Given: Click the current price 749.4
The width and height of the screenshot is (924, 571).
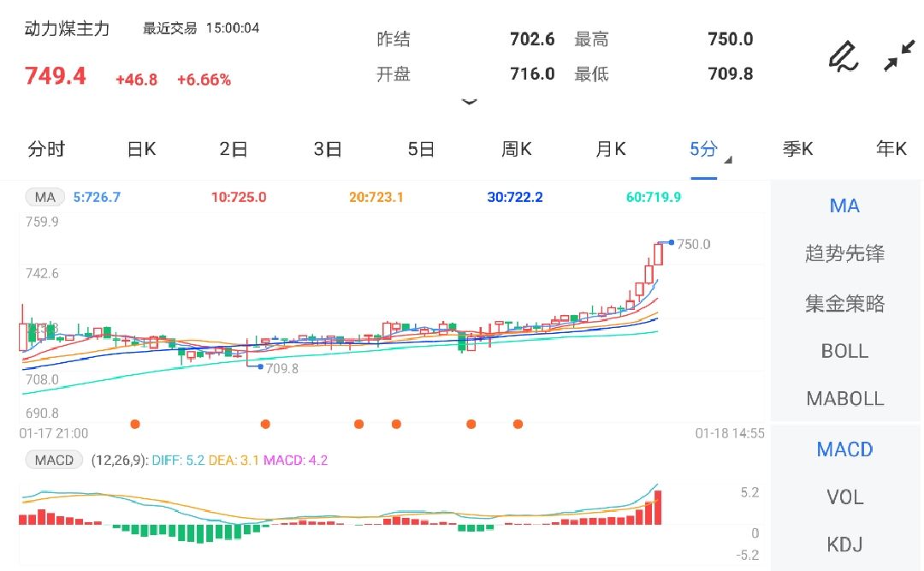Looking at the screenshot, I should click(x=55, y=76).
